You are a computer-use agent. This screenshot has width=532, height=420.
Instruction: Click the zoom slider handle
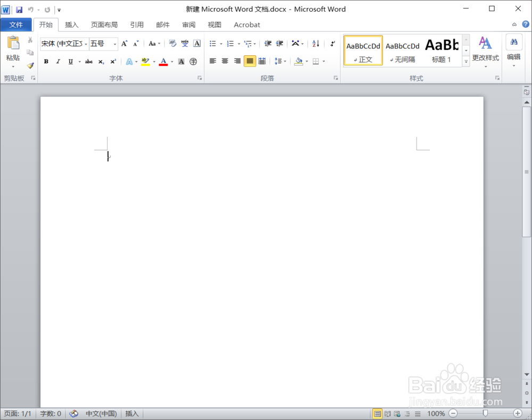coord(485,413)
